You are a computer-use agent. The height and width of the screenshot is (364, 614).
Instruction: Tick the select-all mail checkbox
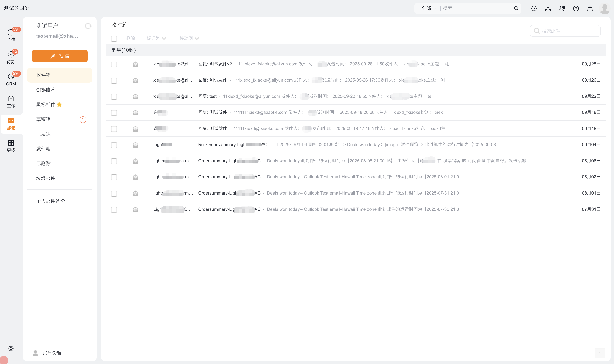click(x=114, y=38)
